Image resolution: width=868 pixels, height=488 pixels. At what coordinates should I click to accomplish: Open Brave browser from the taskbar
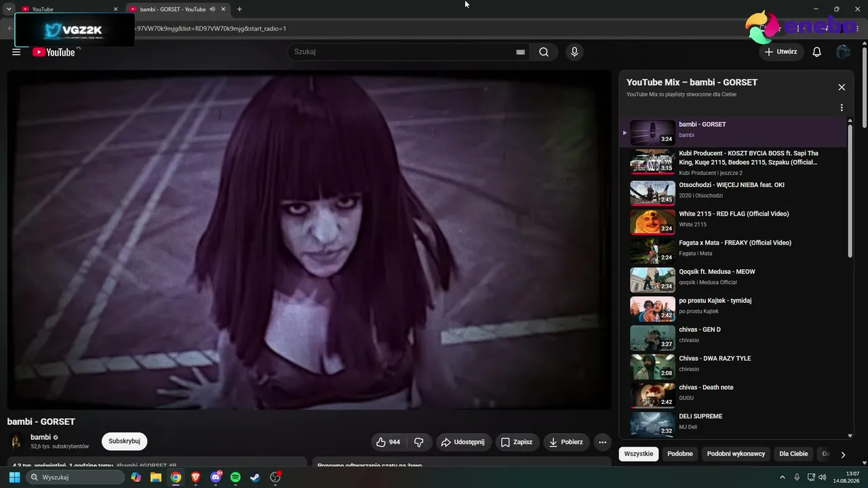click(195, 477)
